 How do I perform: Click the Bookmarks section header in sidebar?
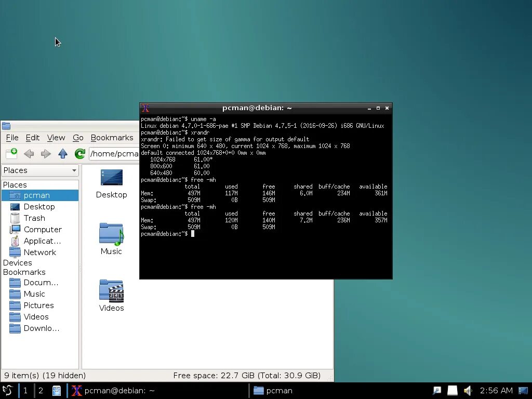tap(24, 272)
